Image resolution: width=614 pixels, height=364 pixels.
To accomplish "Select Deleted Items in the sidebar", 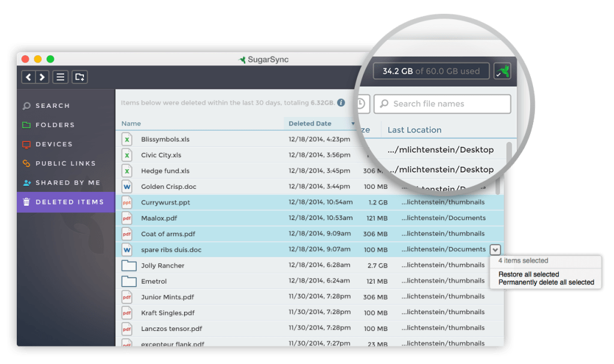I will click(66, 201).
